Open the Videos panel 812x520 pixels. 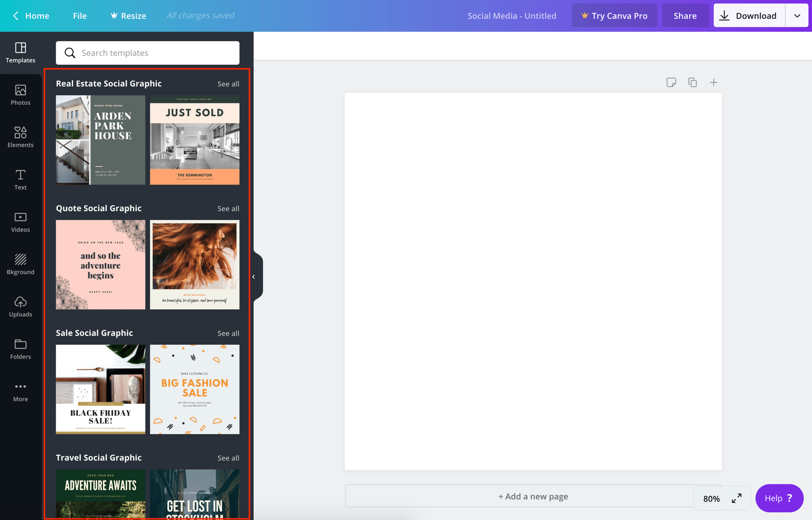(20, 222)
